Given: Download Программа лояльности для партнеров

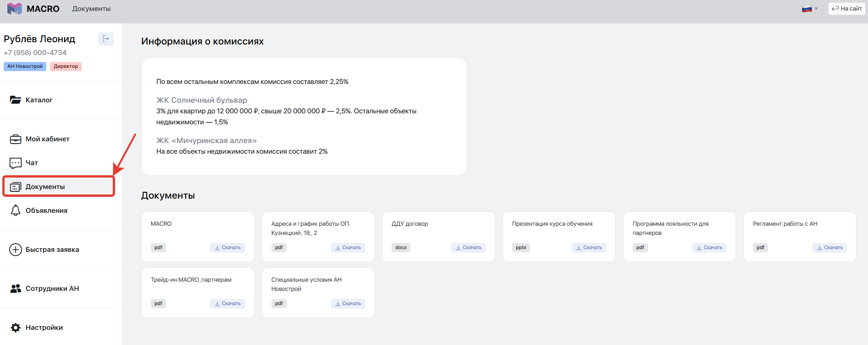Looking at the screenshot, I should tap(709, 248).
